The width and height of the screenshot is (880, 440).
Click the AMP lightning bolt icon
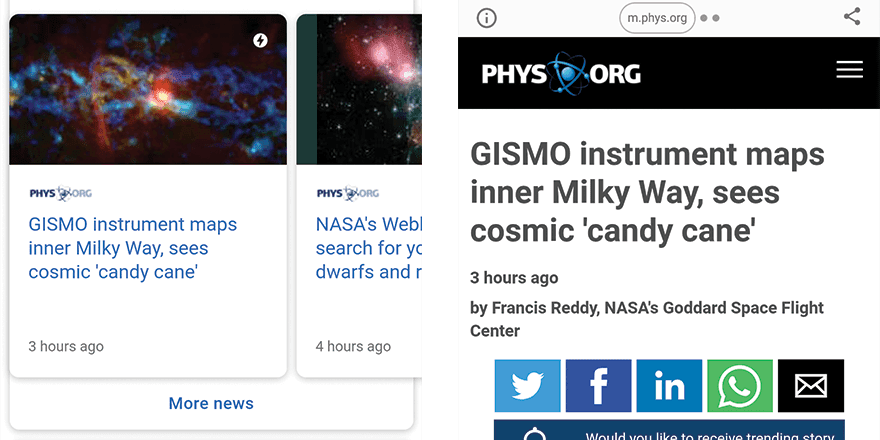pos(260,41)
